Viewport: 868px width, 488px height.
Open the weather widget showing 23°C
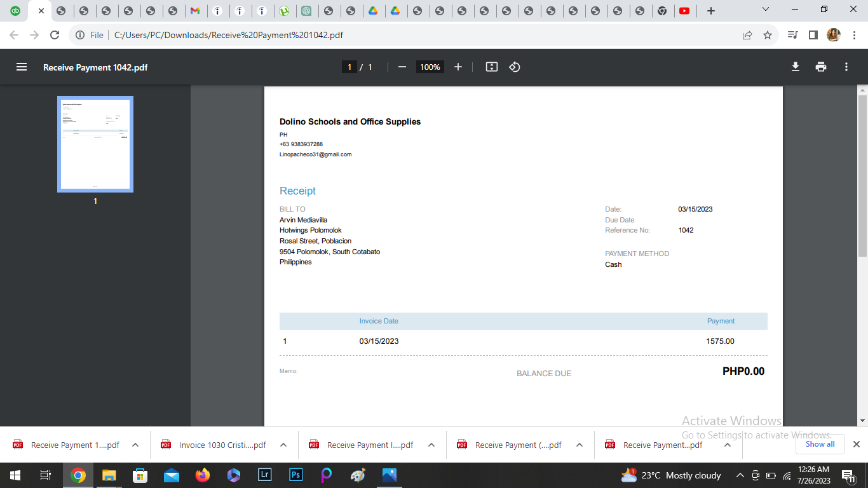coord(671,475)
